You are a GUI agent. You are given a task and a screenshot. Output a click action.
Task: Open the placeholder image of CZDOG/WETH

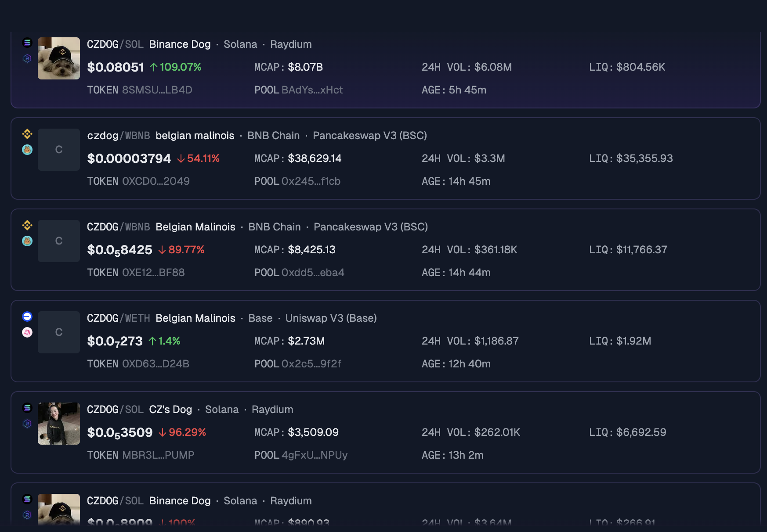tap(59, 332)
